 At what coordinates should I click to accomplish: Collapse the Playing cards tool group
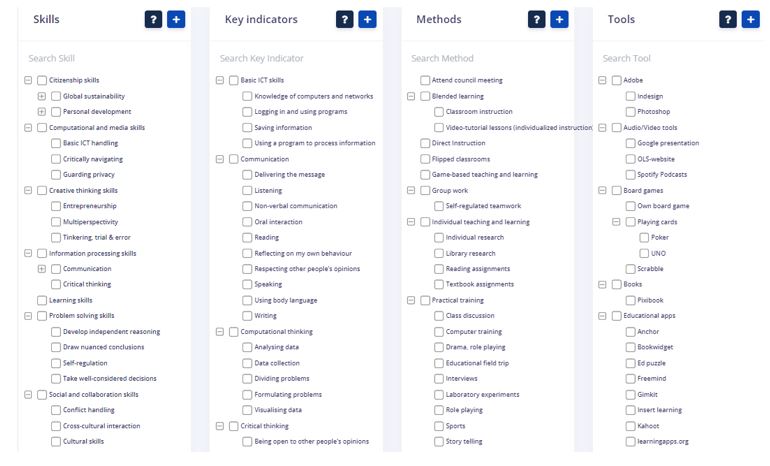pyautogui.click(x=617, y=222)
